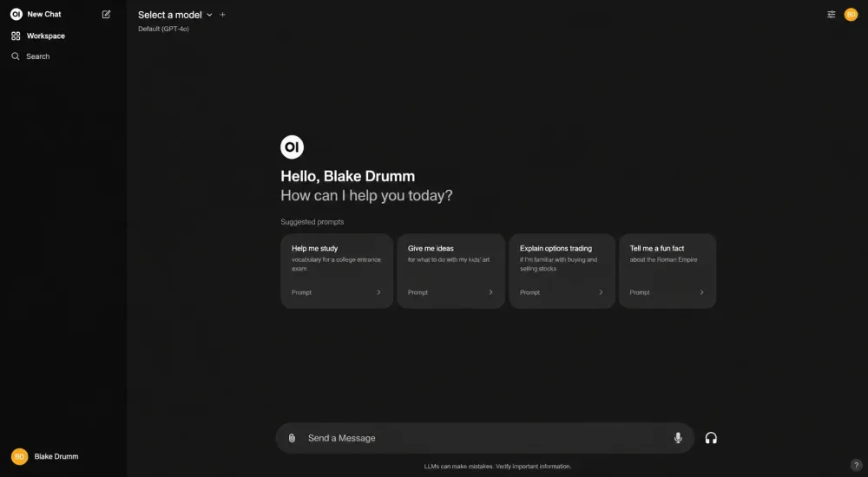Image resolution: width=868 pixels, height=477 pixels.
Task: Start a voice call with the headphones icon
Action: point(711,438)
